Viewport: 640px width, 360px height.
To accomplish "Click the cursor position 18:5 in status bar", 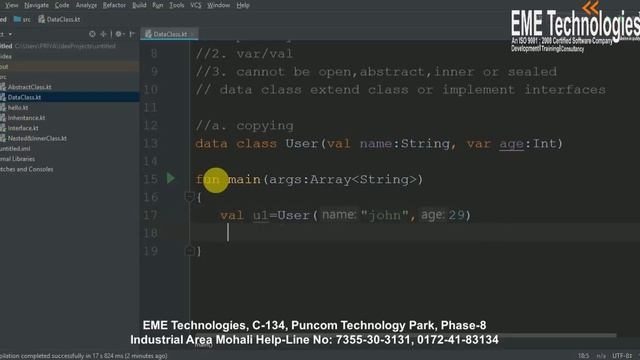I will pos(583,356).
